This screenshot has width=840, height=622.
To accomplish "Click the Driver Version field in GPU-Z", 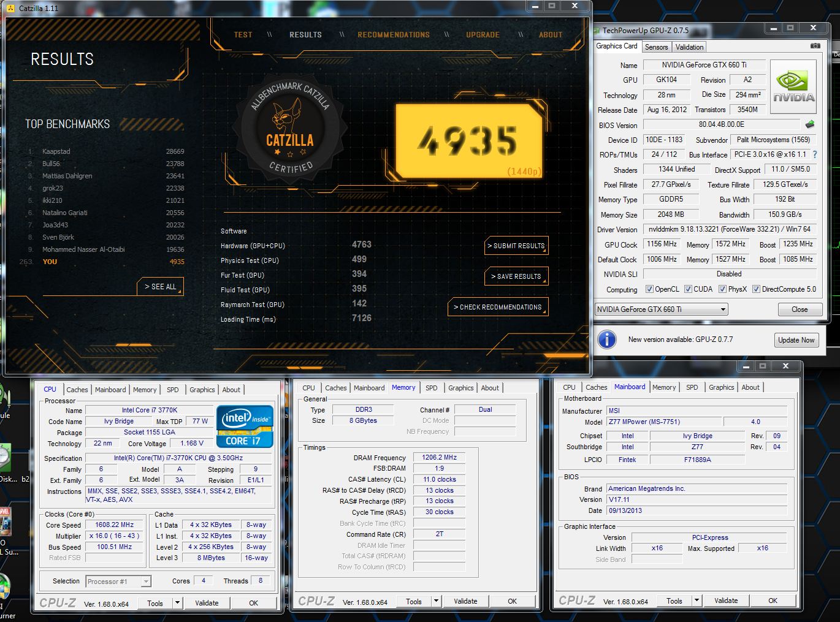I will pyautogui.click(x=730, y=229).
